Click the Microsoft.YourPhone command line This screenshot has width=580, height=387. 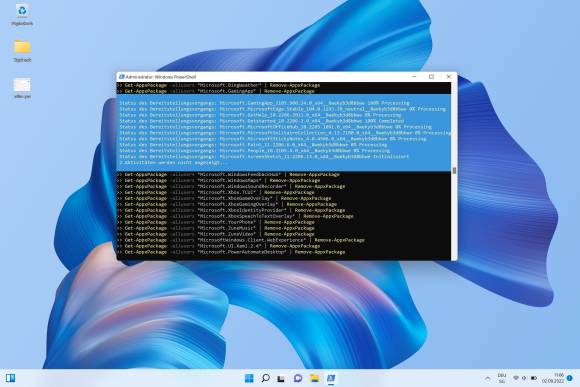(216, 222)
